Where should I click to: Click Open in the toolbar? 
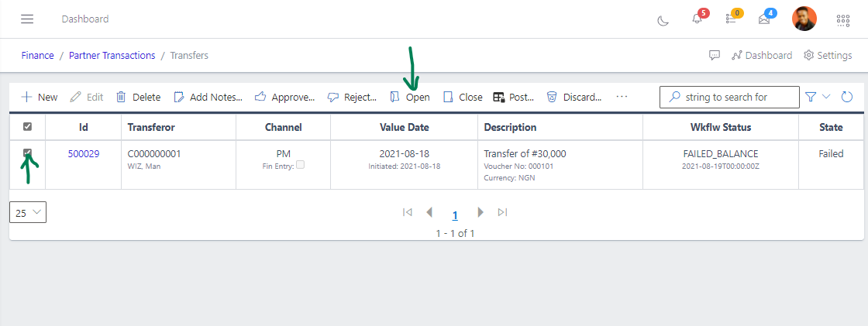tap(410, 97)
